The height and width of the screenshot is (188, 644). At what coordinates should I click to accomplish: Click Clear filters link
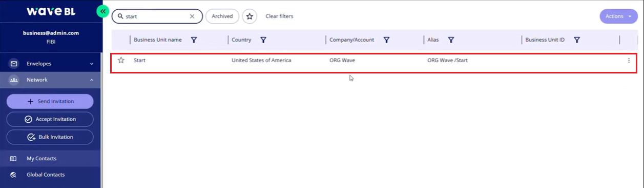(x=279, y=16)
